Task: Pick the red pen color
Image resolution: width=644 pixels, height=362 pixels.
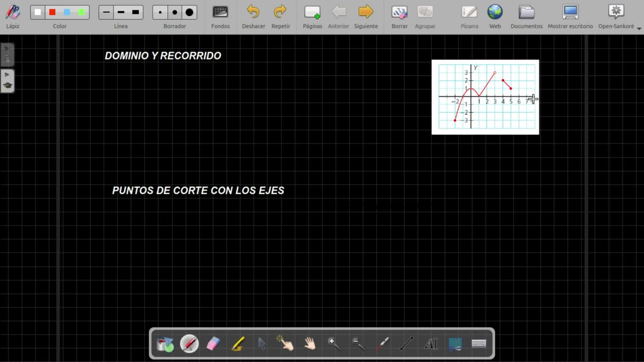Action: pyautogui.click(x=52, y=12)
